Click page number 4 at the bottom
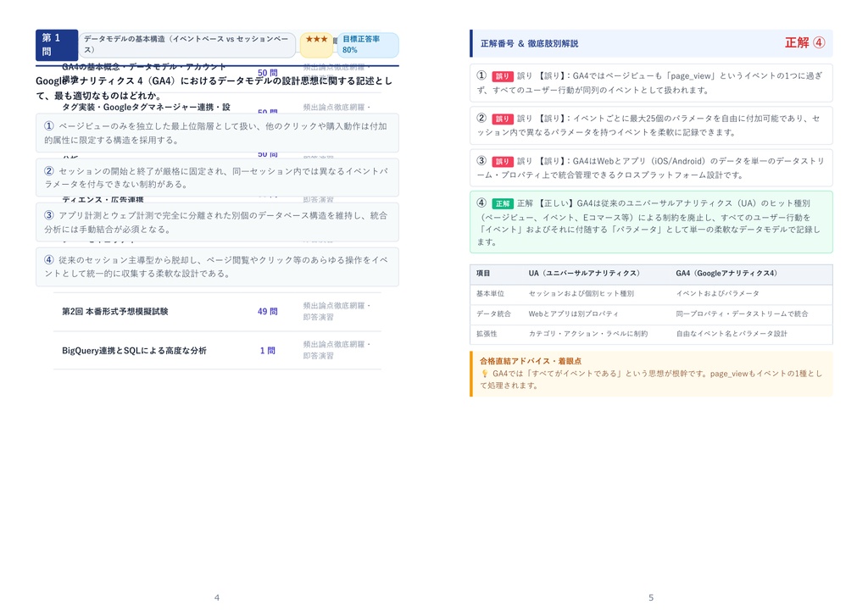 click(x=217, y=597)
